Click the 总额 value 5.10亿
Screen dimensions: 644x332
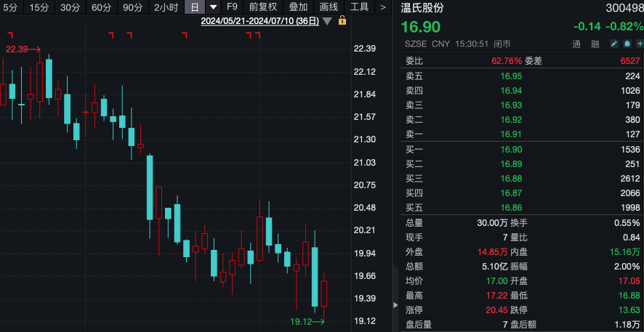click(495, 267)
